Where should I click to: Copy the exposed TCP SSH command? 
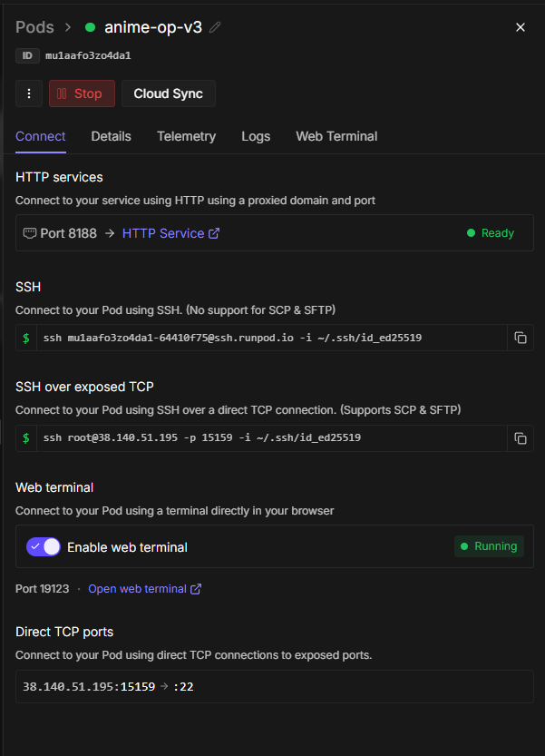(521, 438)
